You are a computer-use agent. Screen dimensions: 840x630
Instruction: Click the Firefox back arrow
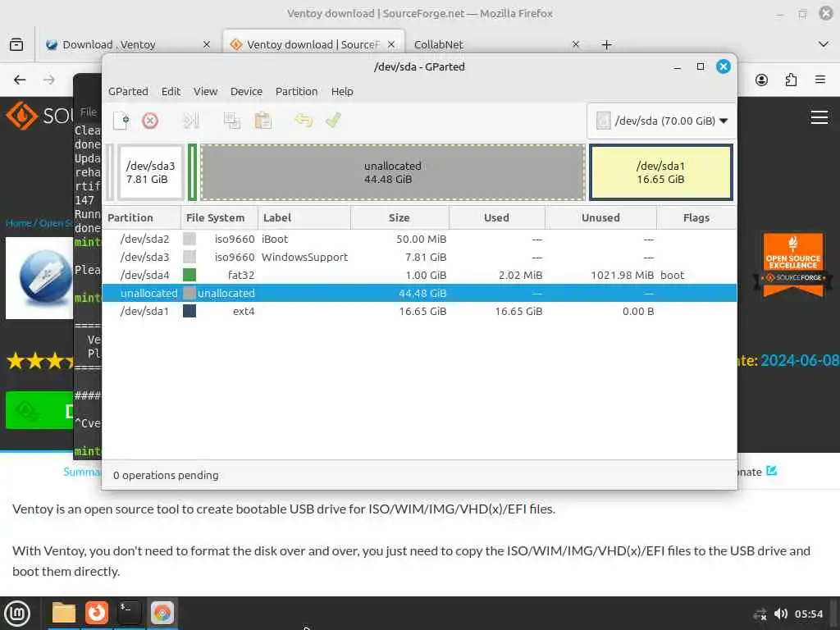coord(20,80)
